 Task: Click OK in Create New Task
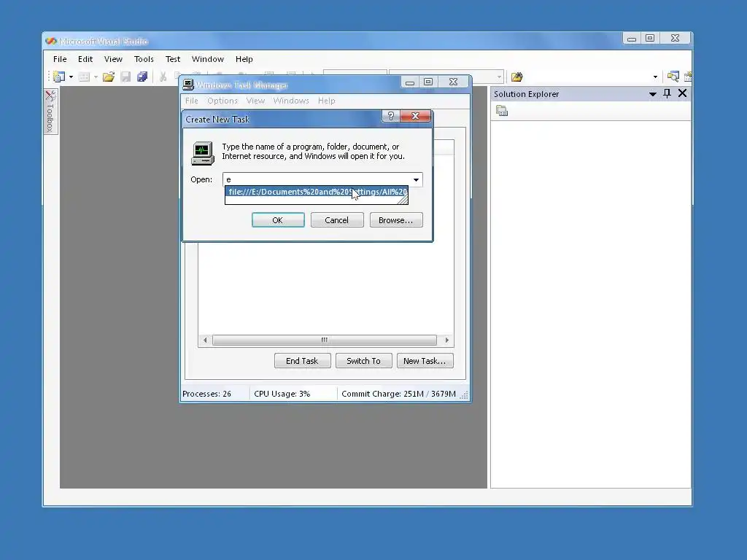click(278, 220)
